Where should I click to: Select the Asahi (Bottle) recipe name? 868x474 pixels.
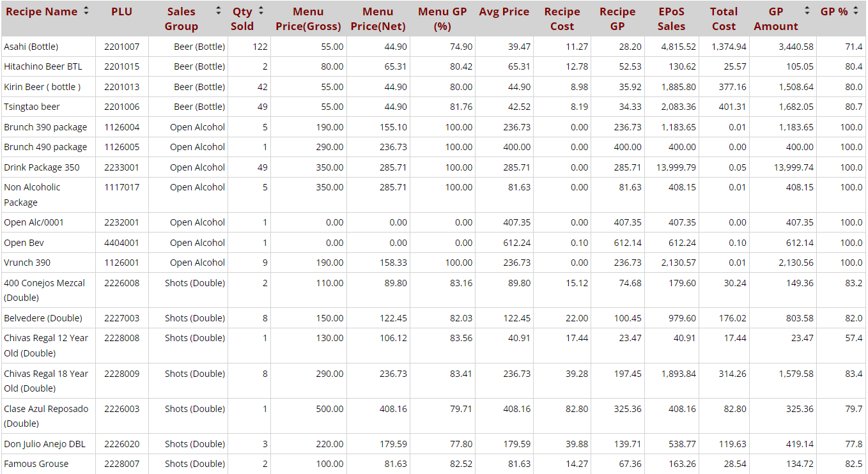(x=31, y=47)
